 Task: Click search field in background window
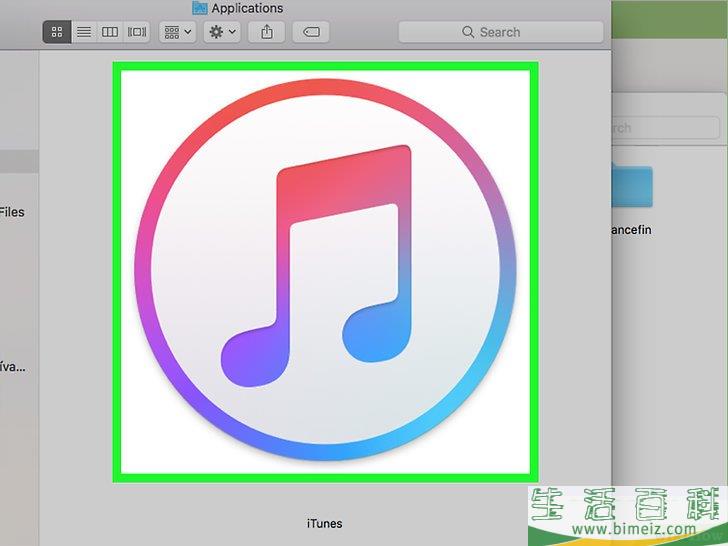coord(665,128)
